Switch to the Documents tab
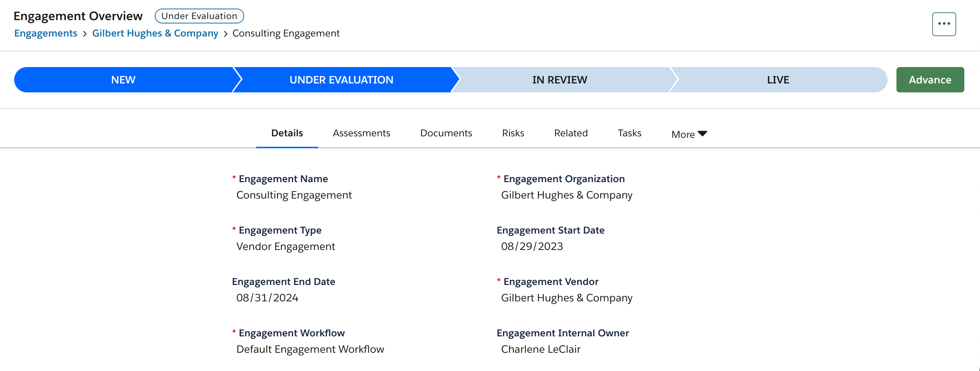980x371 pixels. click(446, 133)
